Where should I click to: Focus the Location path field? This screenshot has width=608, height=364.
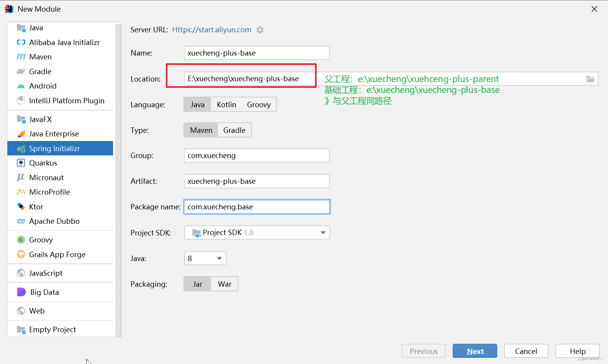[x=391, y=79]
